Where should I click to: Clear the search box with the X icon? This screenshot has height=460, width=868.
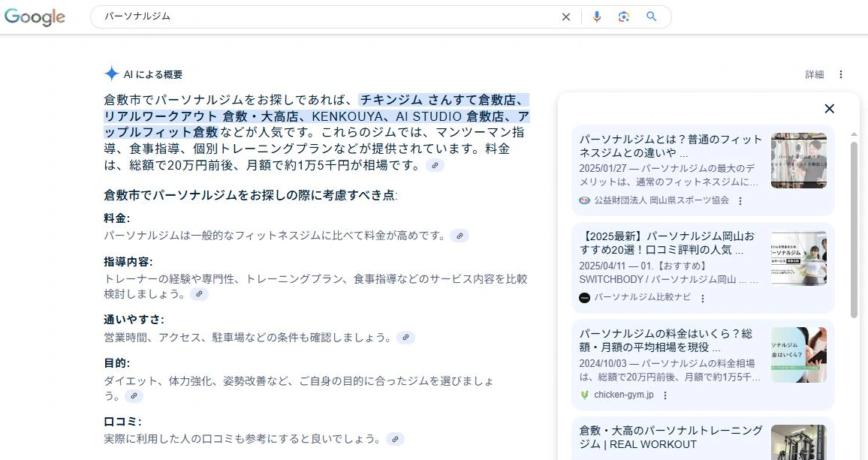tap(565, 17)
